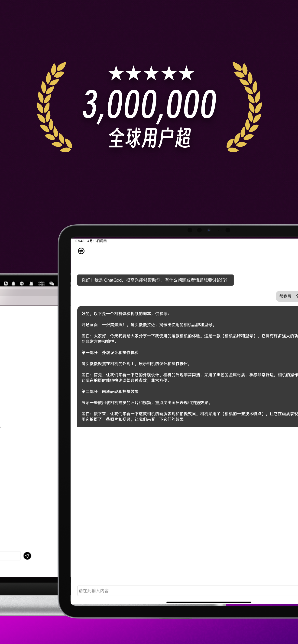Click the paragraph '旁白:大家好,今天我要给大家分享'
Image resolution: width=298 pixels, height=644 pixels.
coord(190,338)
